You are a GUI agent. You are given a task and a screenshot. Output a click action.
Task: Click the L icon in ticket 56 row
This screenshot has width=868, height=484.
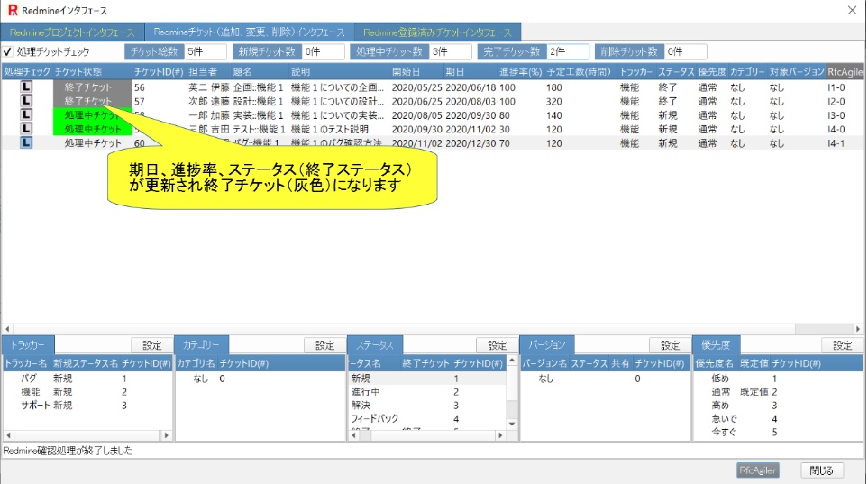pyautogui.click(x=26, y=87)
